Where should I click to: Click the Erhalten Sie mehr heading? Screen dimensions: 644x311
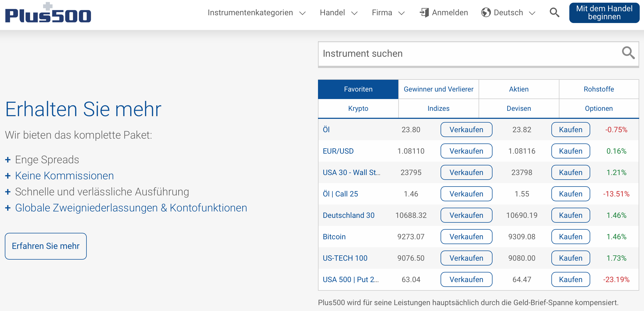[83, 109]
